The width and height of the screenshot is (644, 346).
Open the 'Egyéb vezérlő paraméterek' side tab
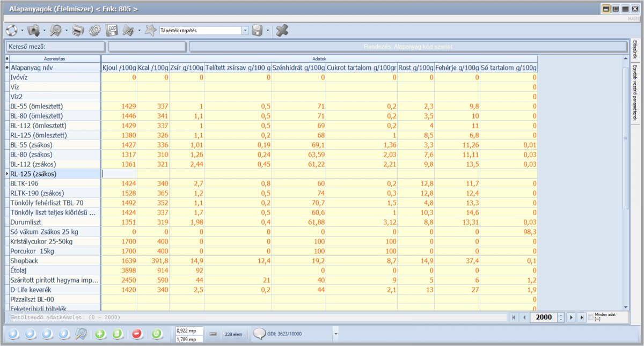[x=635, y=92]
